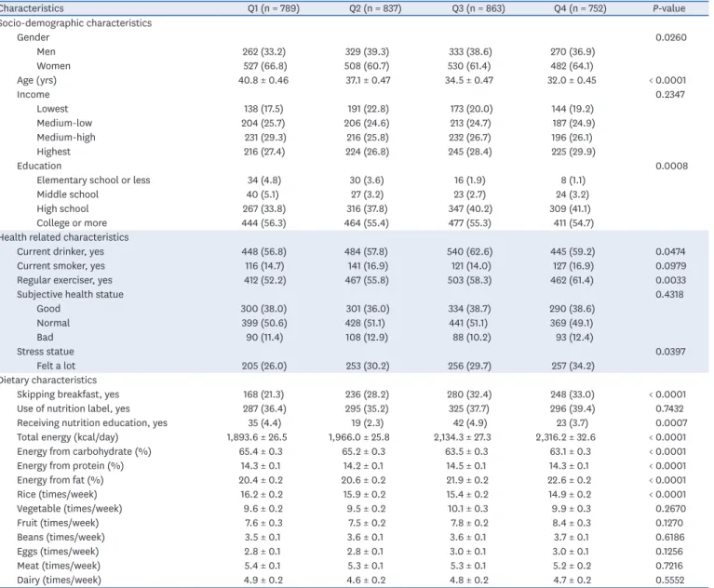Click the Felt a lot Q4 value '257 (34.2)'
The image size is (714, 588).
tap(573, 366)
